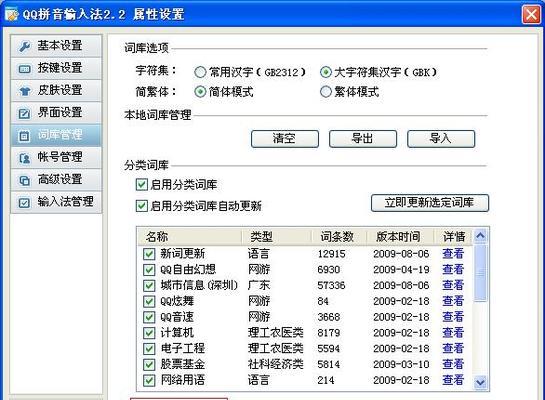The width and height of the screenshot is (545, 400).
Task: Click the 清空 button
Action: (285, 139)
